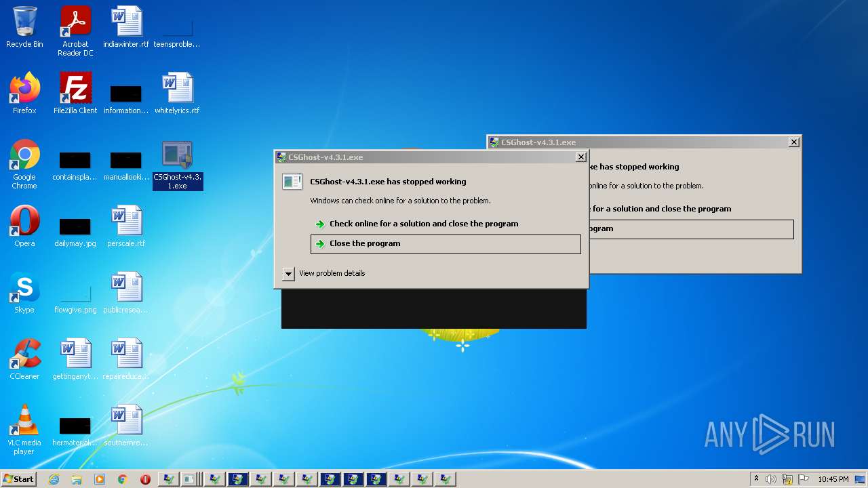Open the FileZilla Client shortcut
This screenshot has width=868, height=488.
click(x=75, y=94)
